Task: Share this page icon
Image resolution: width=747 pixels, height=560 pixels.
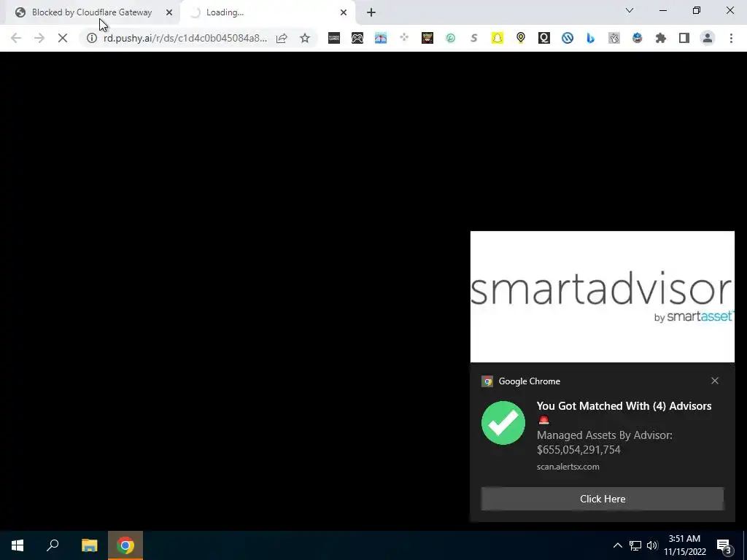Action: [x=282, y=38]
